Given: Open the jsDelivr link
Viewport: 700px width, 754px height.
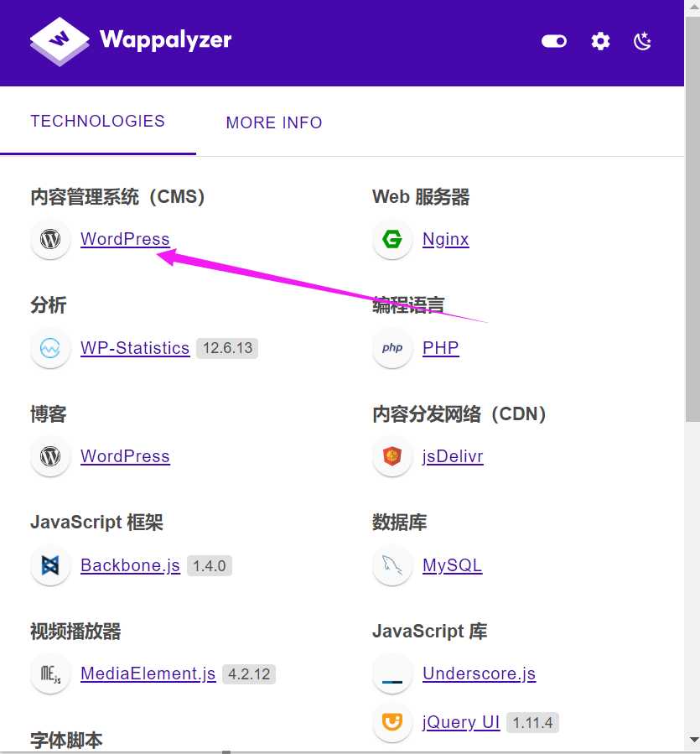Looking at the screenshot, I should tap(453, 456).
